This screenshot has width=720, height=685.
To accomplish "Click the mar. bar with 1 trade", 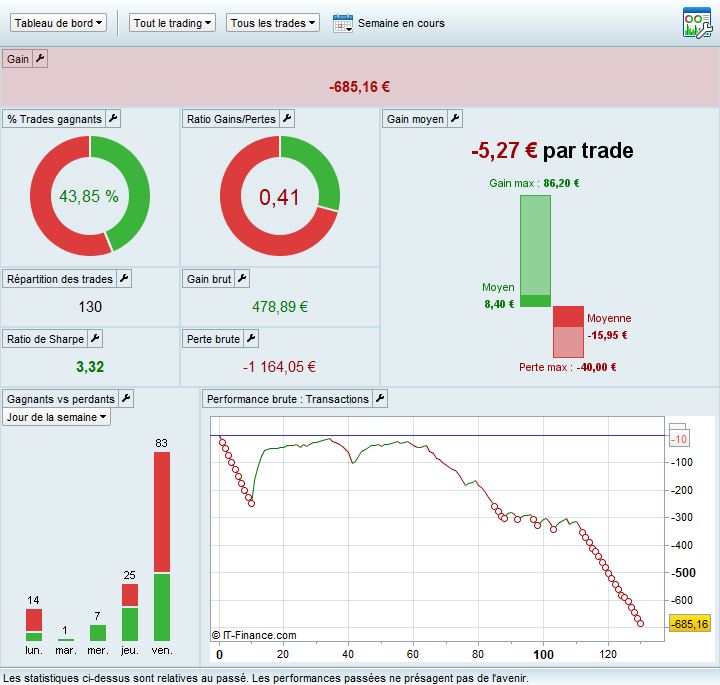I will [66, 640].
